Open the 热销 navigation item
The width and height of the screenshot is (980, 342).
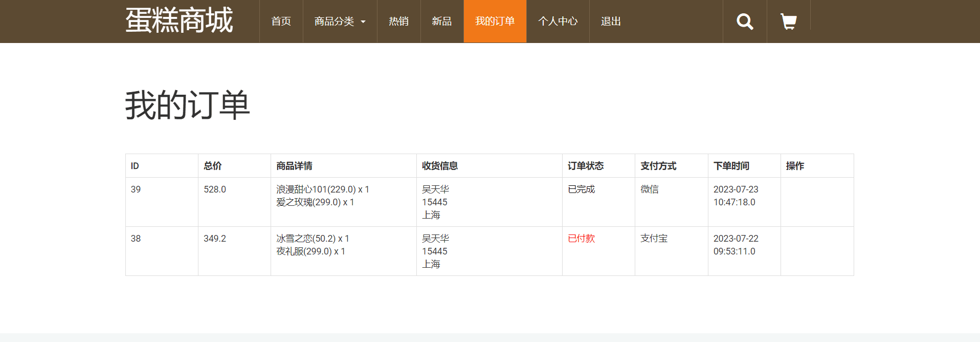click(x=399, y=22)
